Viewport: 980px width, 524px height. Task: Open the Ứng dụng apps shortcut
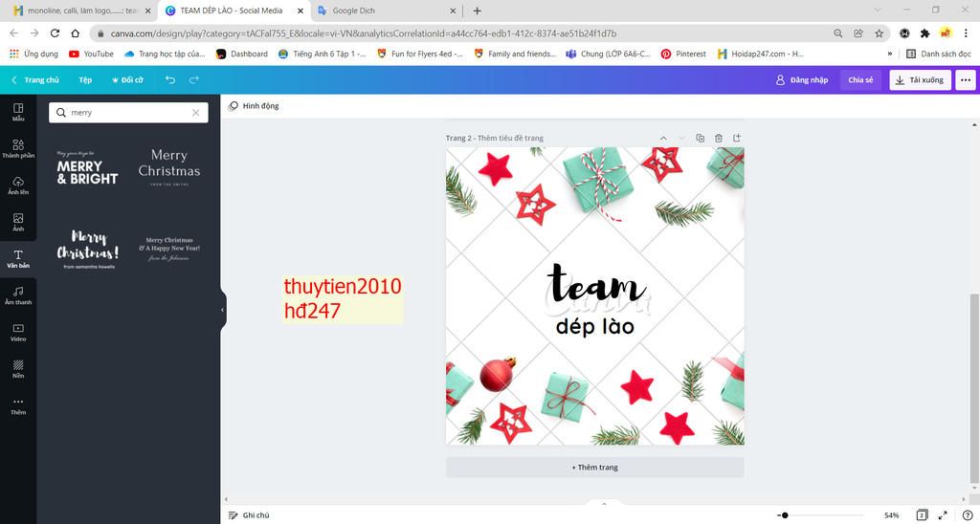[34, 54]
